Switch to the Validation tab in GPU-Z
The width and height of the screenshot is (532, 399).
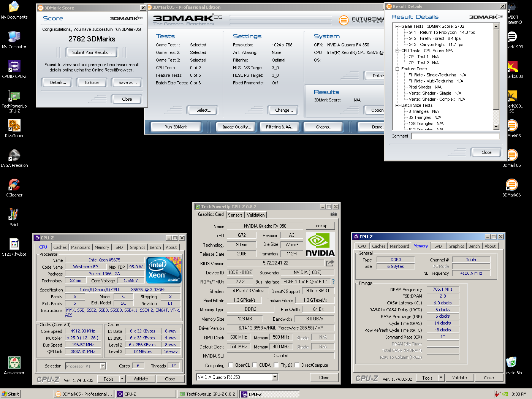[256, 215]
